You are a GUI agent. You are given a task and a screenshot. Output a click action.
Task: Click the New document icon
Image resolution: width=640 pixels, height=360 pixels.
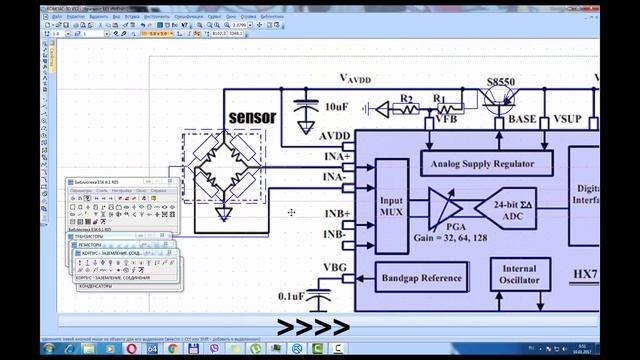47,25
